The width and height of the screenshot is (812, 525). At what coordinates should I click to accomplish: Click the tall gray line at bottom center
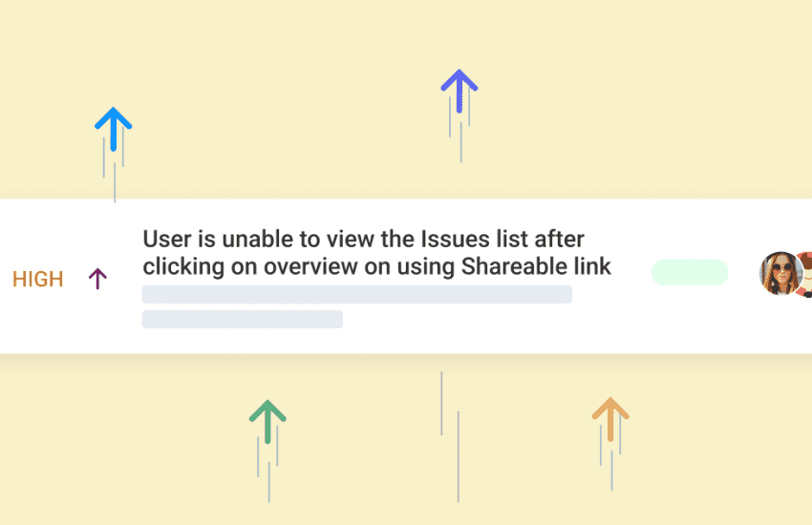(458, 458)
